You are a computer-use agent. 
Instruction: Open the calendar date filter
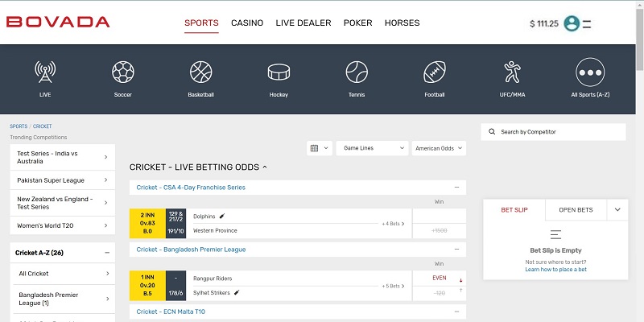319,148
